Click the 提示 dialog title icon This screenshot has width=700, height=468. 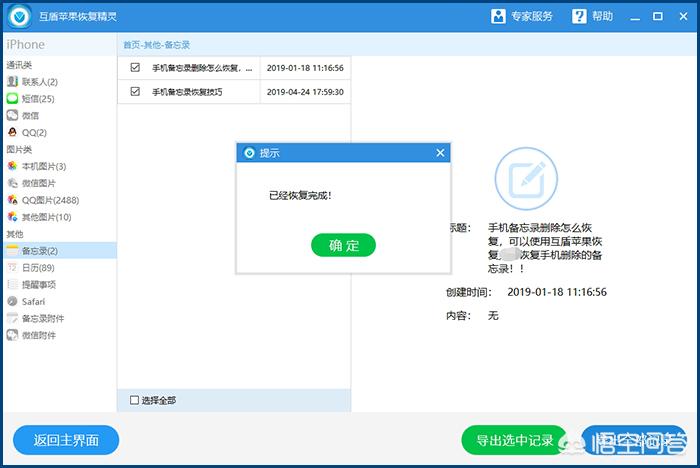pos(249,153)
